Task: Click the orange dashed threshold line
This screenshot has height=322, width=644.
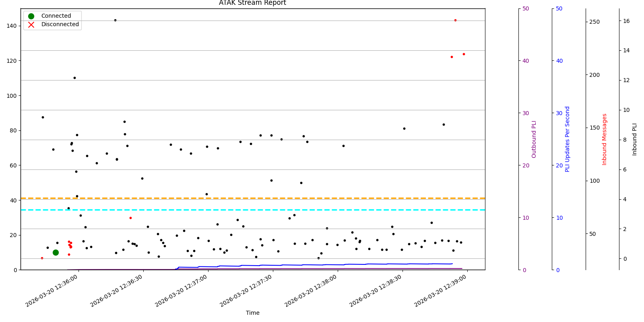Action: tap(282, 198)
